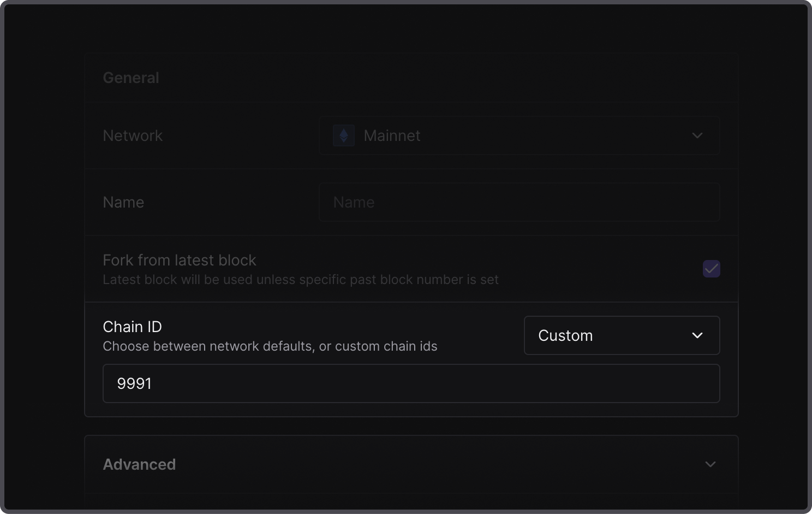
Task: Toggle the Fork from latest block checkbox
Action: pos(711,269)
